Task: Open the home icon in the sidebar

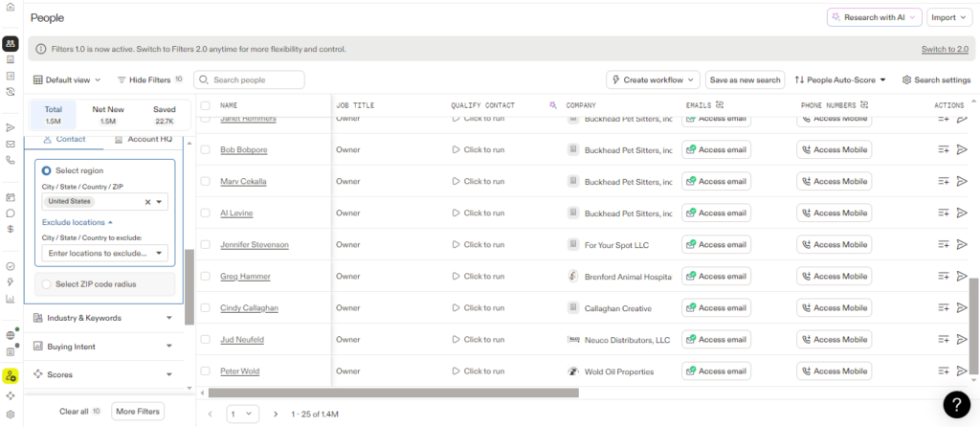Action: (x=10, y=8)
